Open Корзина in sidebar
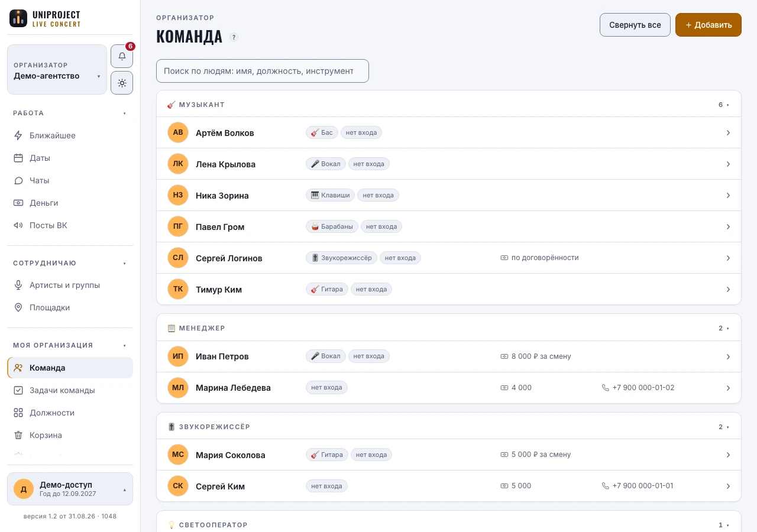Screen dimensions: 757x532 (70, 435)
